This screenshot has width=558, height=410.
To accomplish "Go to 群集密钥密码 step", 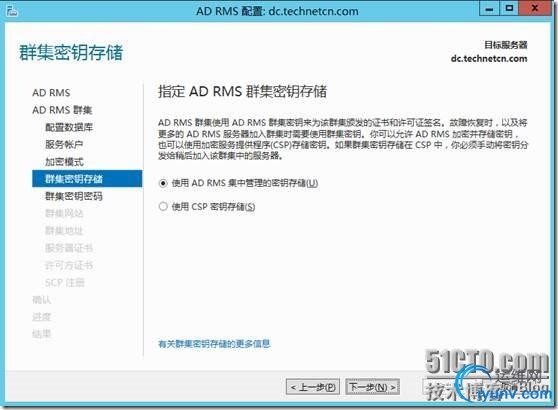I will click(74, 196).
